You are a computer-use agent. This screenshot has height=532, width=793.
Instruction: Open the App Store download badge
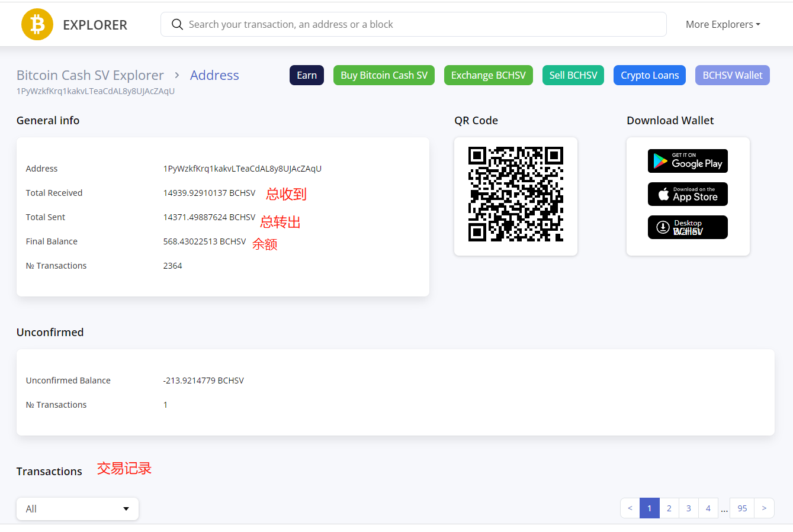pyautogui.click(x=688, y=194)
